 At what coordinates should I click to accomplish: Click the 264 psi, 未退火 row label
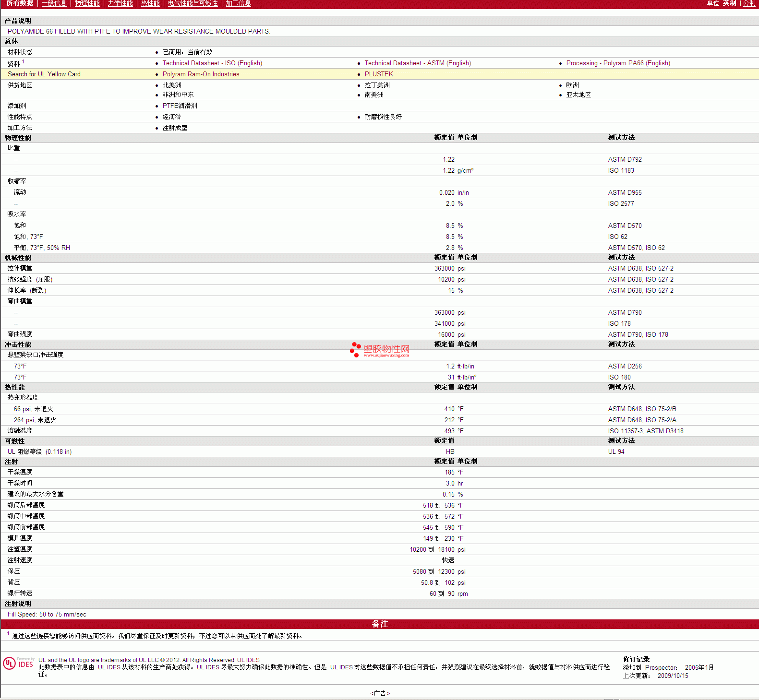[x=35, y=420]
